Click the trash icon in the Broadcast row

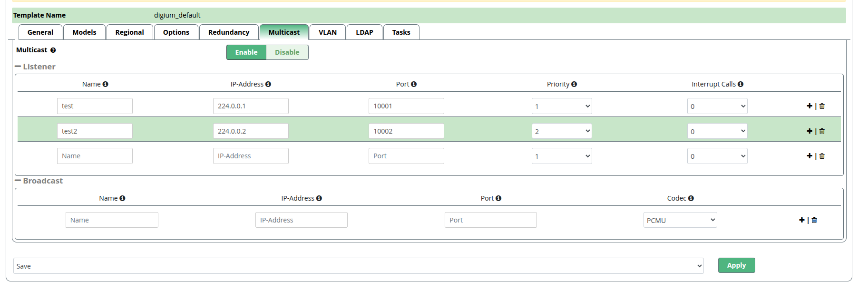[814, 220]
